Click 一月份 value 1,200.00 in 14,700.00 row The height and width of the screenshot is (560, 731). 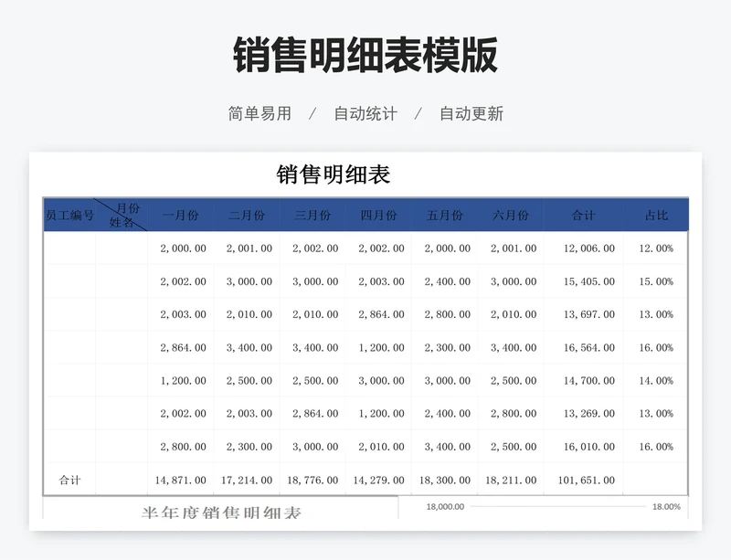tap(184, 381)
